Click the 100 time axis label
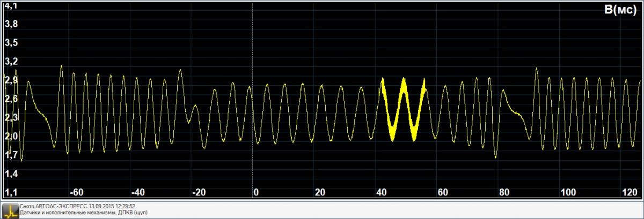Screen dimensions: 644x219 pos(568,192)
